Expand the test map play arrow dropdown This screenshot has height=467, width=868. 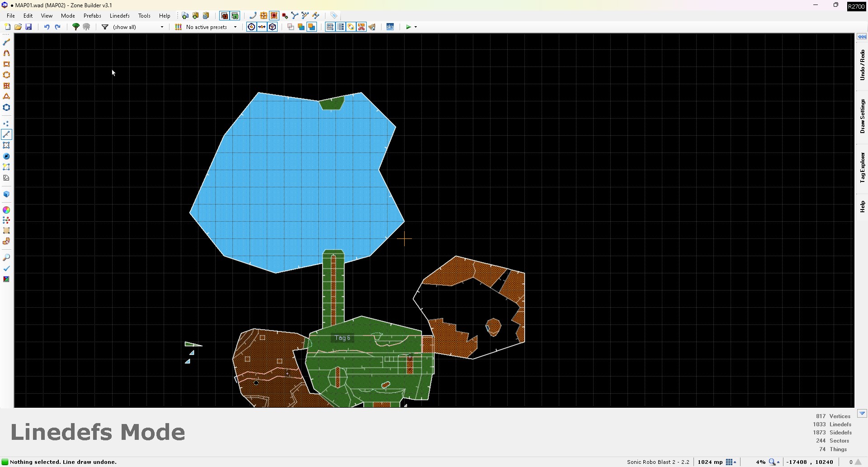coord(415,27)
